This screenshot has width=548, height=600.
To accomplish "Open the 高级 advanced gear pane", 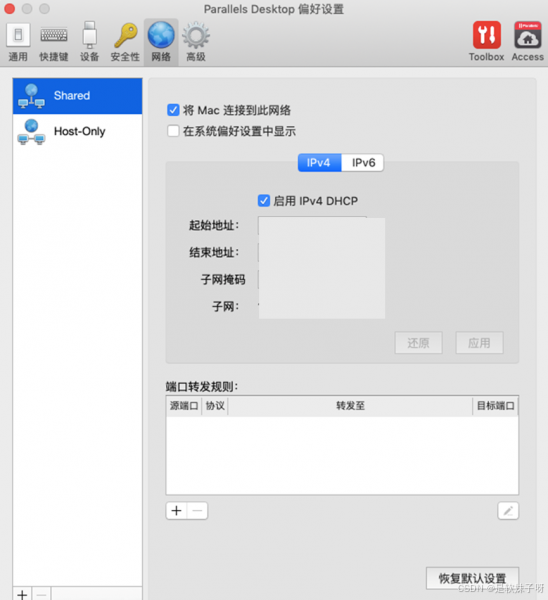I will click(x=196, y=42).
